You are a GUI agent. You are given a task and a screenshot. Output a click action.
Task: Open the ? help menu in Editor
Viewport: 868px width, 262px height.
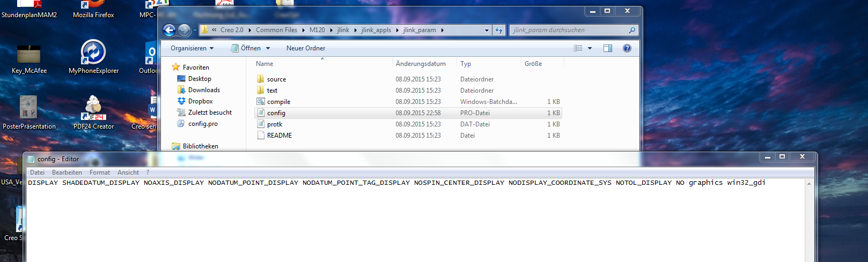tap(148, 173)
